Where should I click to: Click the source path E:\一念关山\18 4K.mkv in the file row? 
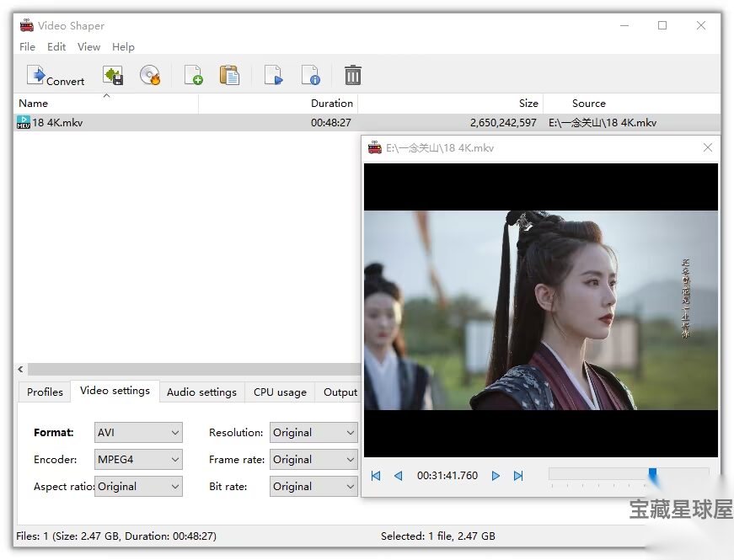[603, 123]
